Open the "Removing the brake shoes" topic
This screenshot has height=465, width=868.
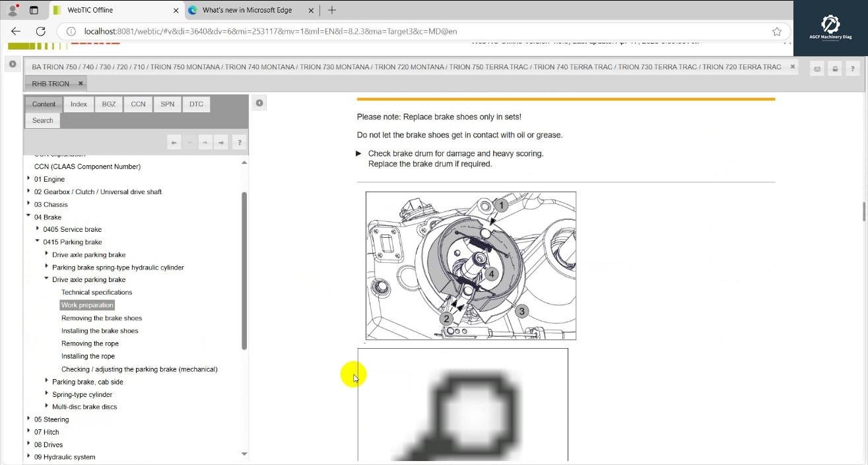pos(102,318)
